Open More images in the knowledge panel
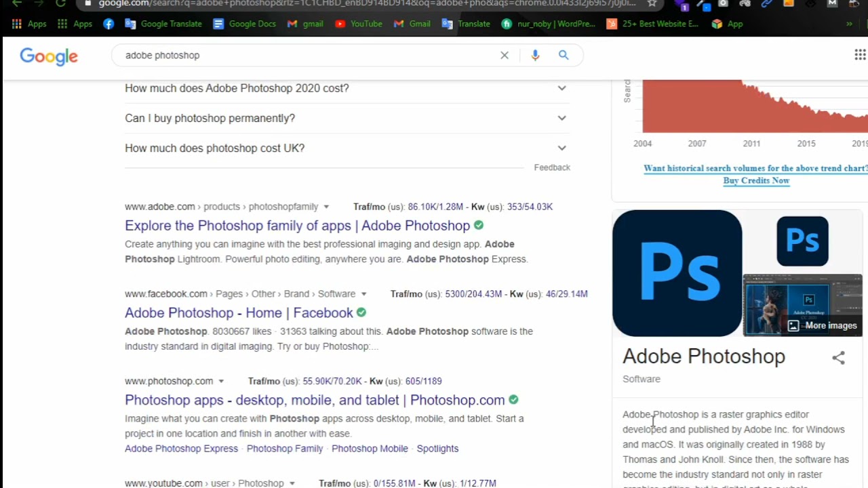868x488 pixels. (823, 325)
